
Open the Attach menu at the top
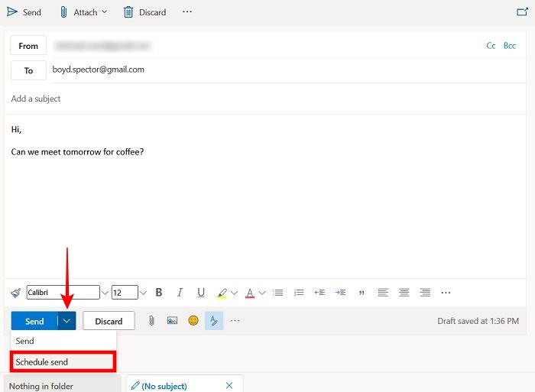pos(83,12)
